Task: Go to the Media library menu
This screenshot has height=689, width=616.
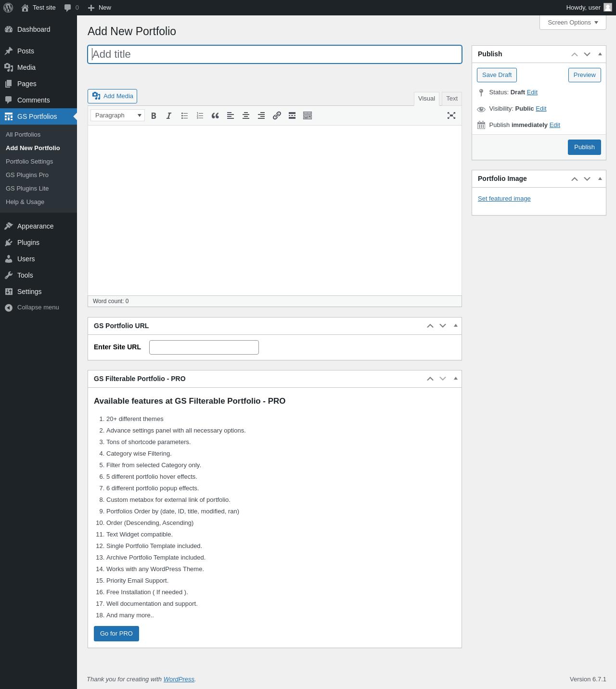Action: 38,67
